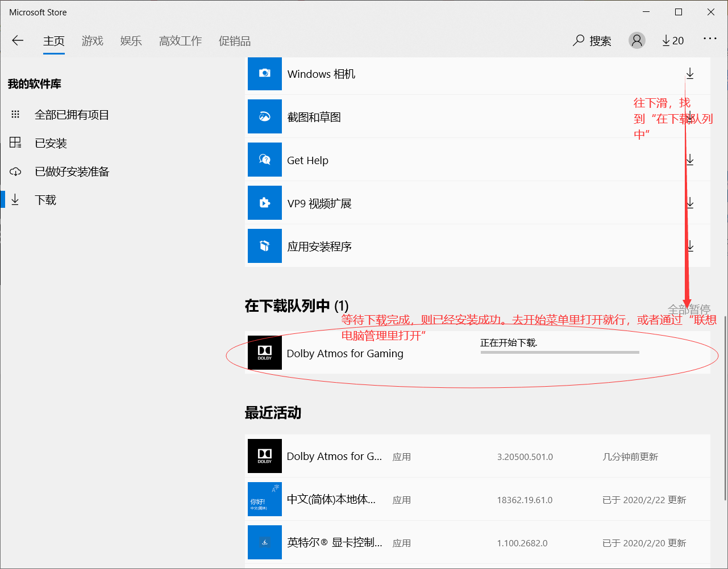Image resolution: width=728 pixels, height=569 pixels.
Task: Open the three-dot more menu
Action: tap(710, 39)
